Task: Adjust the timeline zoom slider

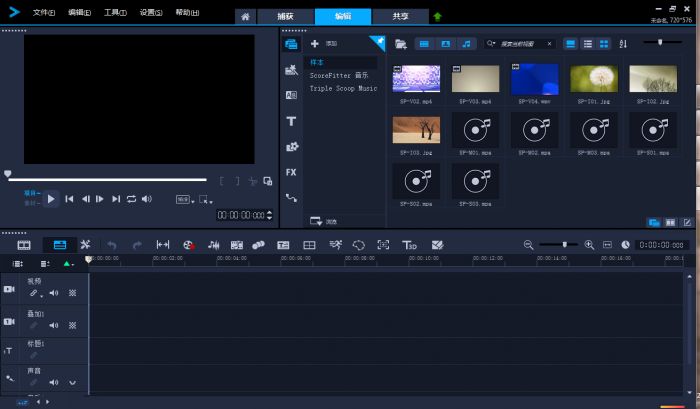Action: 565,244
